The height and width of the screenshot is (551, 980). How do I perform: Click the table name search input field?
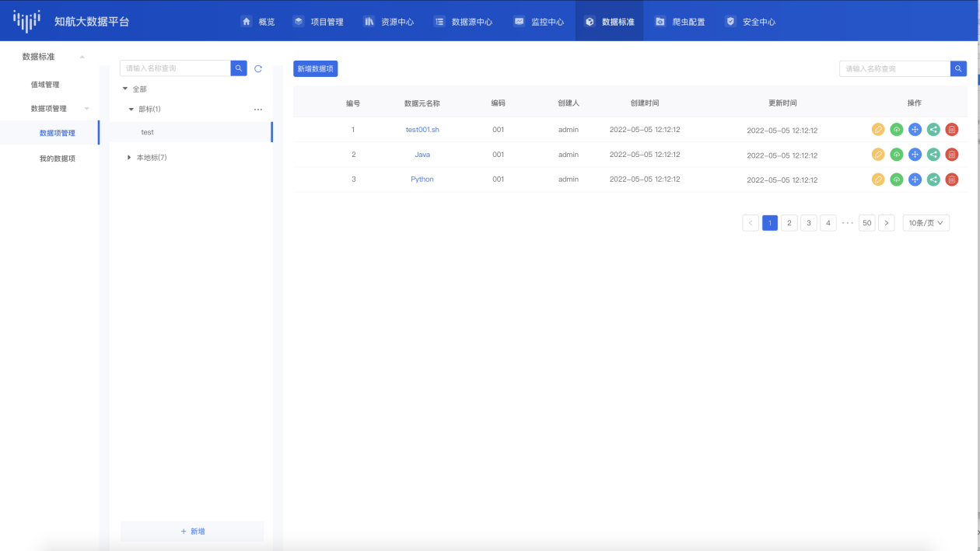pyautogui.click(x=894, y=68)
